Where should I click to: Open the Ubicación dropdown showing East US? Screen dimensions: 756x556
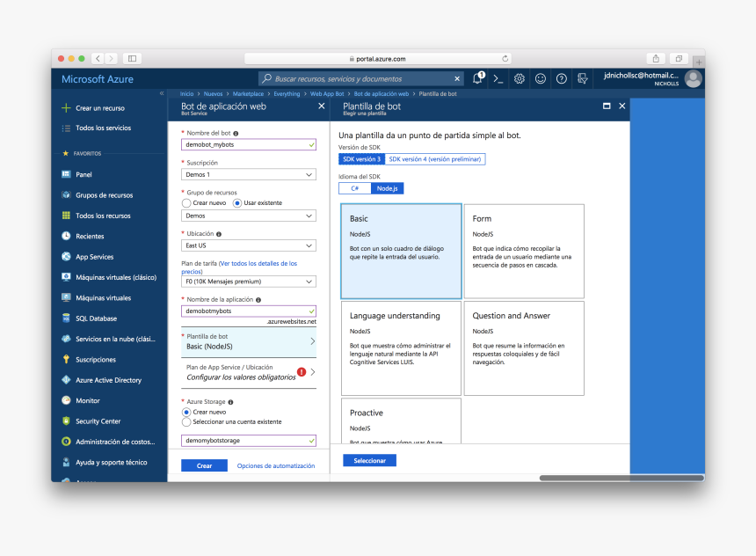pos(249,245)
